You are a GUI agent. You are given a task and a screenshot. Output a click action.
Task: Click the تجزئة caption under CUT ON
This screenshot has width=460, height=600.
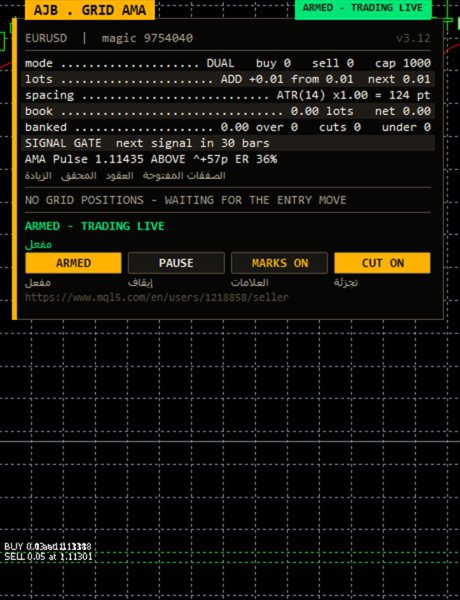pos(346,283)
